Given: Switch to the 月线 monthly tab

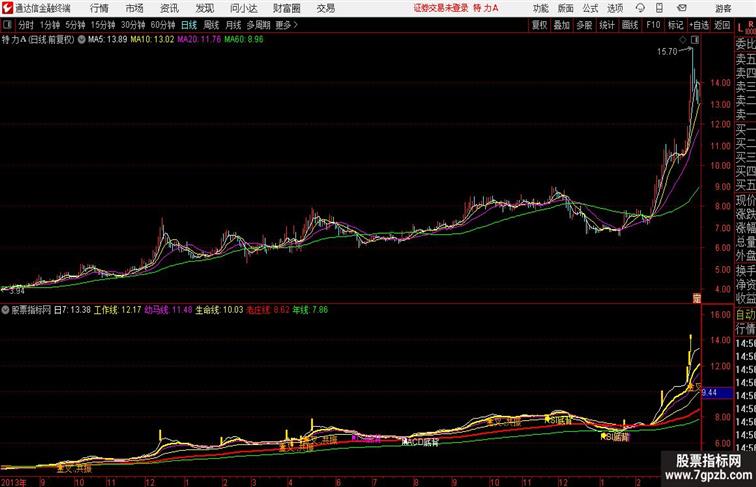Looking at the screenshot, I should tap(233, 25).
